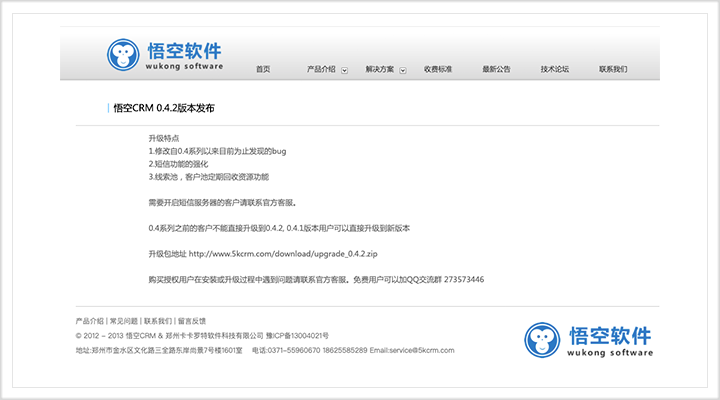Click the 悟空CRM 0.4.2版本发布 article title
Screen dimensions: 720x400
click(x=163, y=108)
